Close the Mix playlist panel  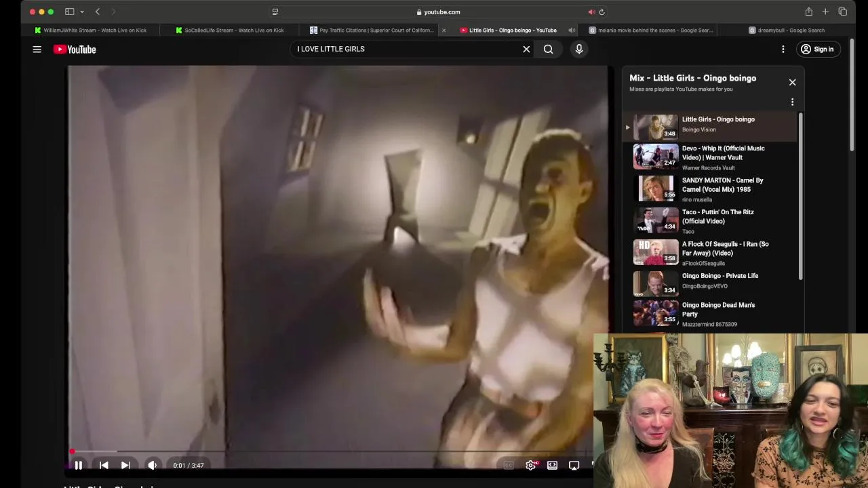(792, 82)
